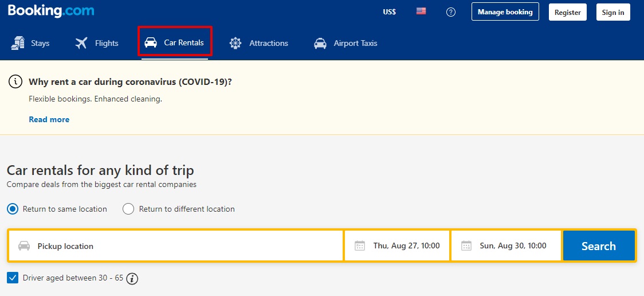The width and height of the screenshot is (644, 296).
Task: Focus the Pickup location field
Action: (x=176, y=246)
